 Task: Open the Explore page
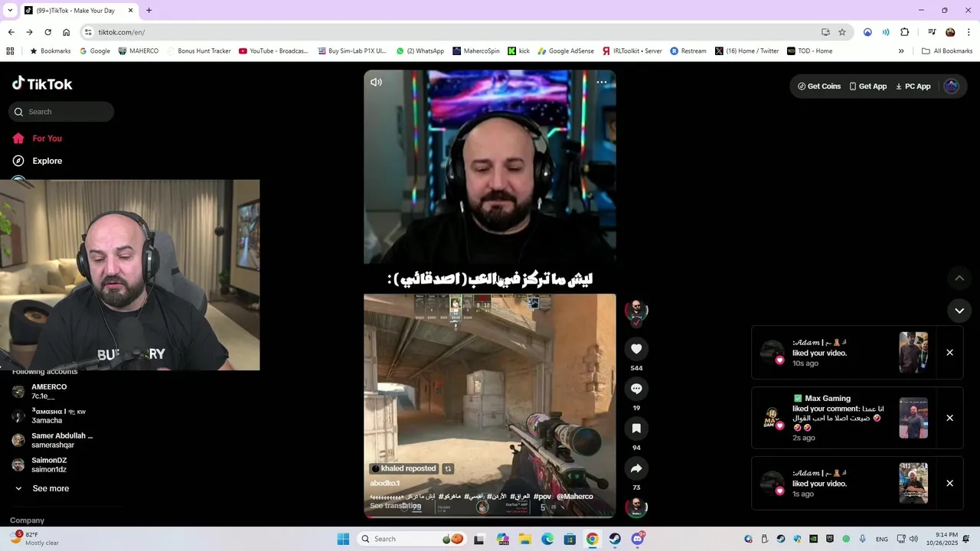(x=47, y=161)
